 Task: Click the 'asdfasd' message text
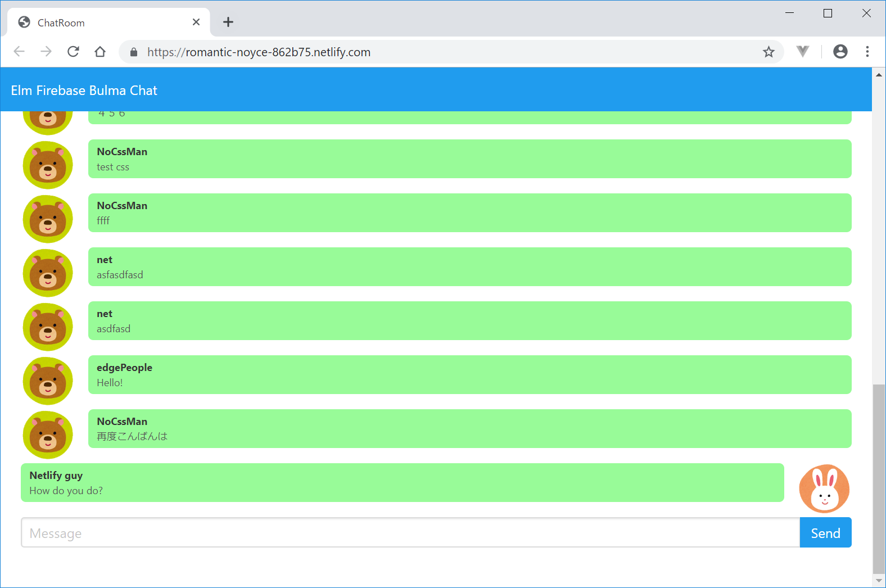coord(114,329)
